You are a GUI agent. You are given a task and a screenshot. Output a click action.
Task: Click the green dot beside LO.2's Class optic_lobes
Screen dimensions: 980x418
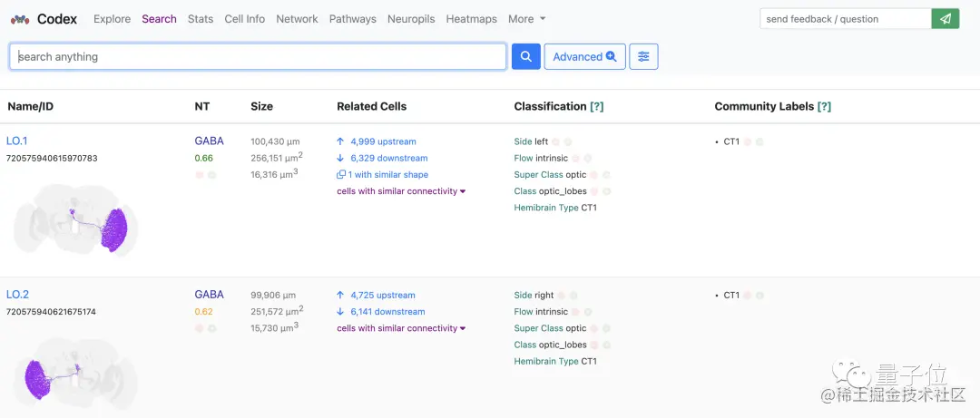pyautogui.click(x=606, y=345)
